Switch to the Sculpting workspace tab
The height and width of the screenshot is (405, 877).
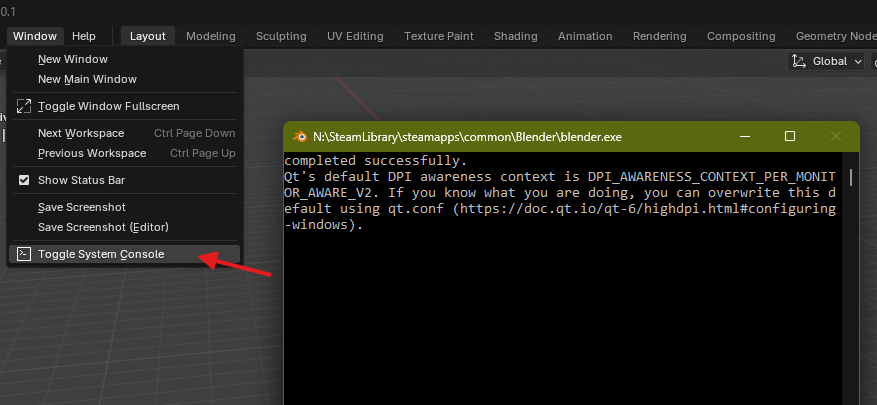pos(281,36)
